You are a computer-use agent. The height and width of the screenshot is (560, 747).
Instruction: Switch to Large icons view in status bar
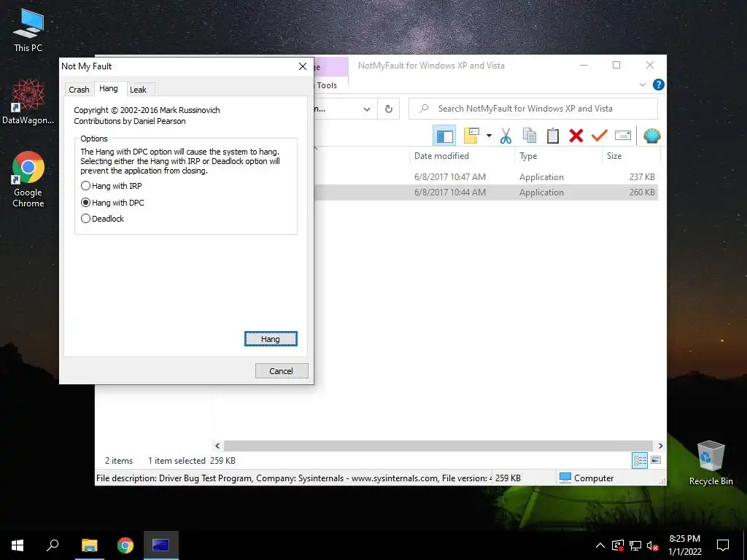point(656,461)
